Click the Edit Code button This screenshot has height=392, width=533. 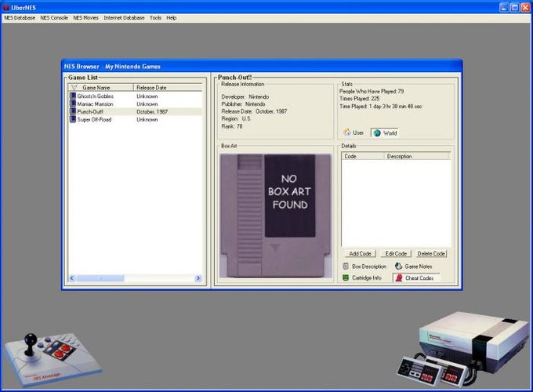(x=396, y=254)
